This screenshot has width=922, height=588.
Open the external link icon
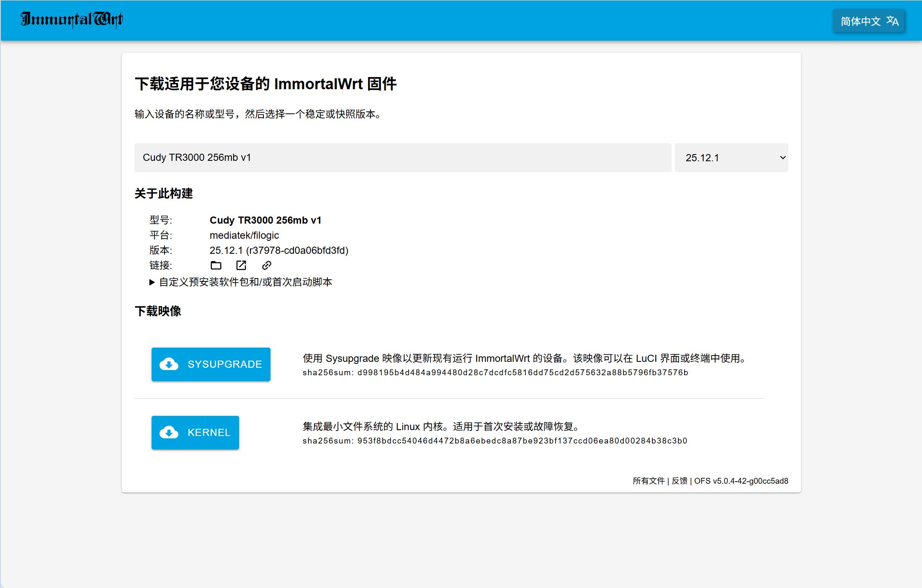(x=241, y=265)
